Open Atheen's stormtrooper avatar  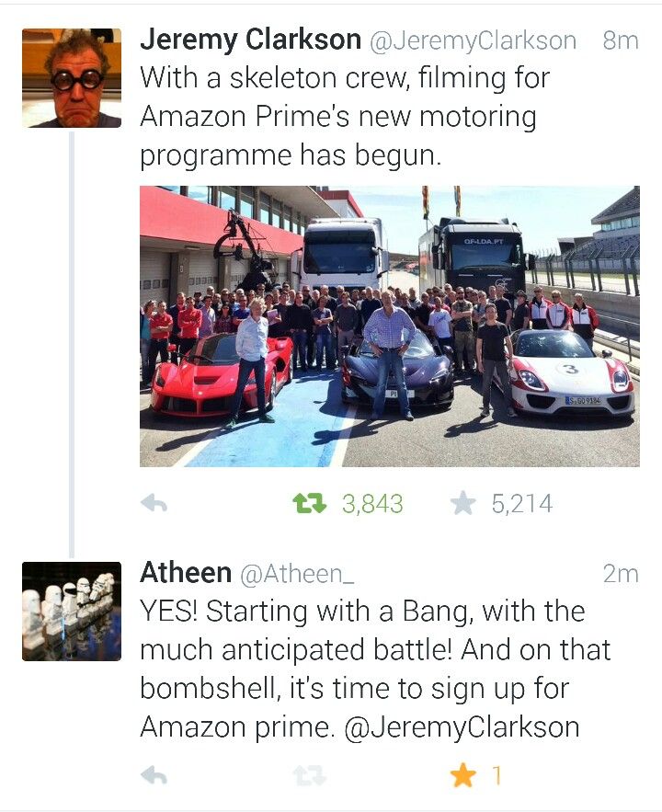click(x=72, y=612)
